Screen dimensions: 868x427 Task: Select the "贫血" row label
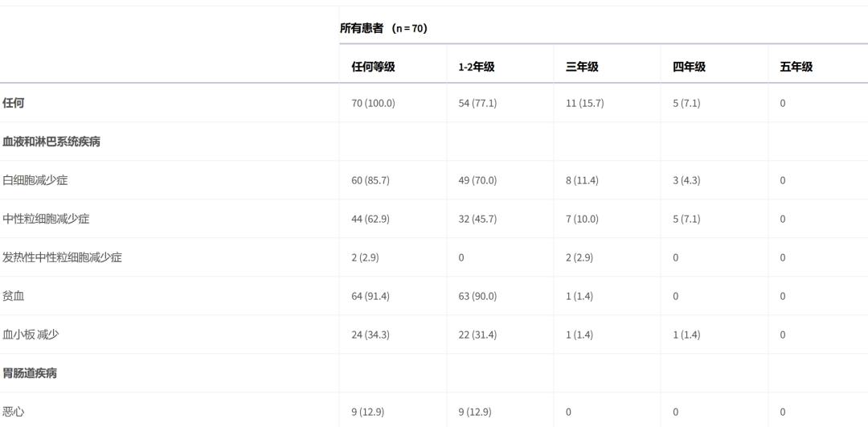pyautogui.click(x=14, y=296)
